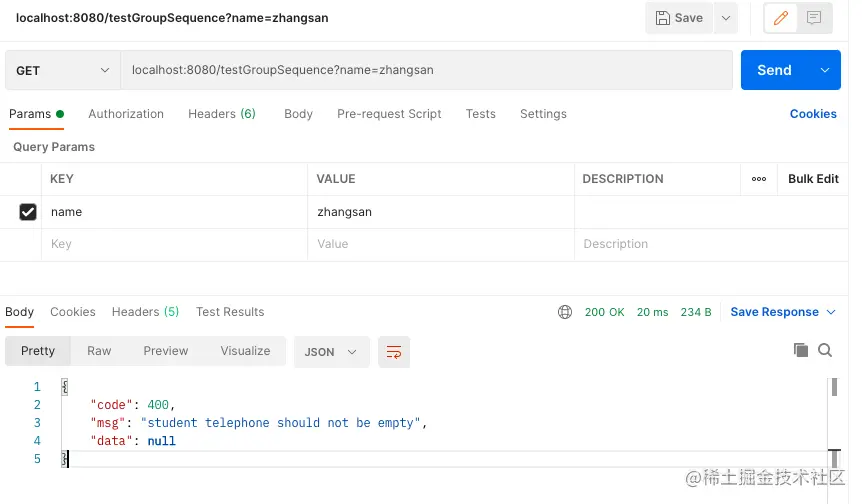Open the GET method dropdown
862x504 pixels.
(63, 70)
